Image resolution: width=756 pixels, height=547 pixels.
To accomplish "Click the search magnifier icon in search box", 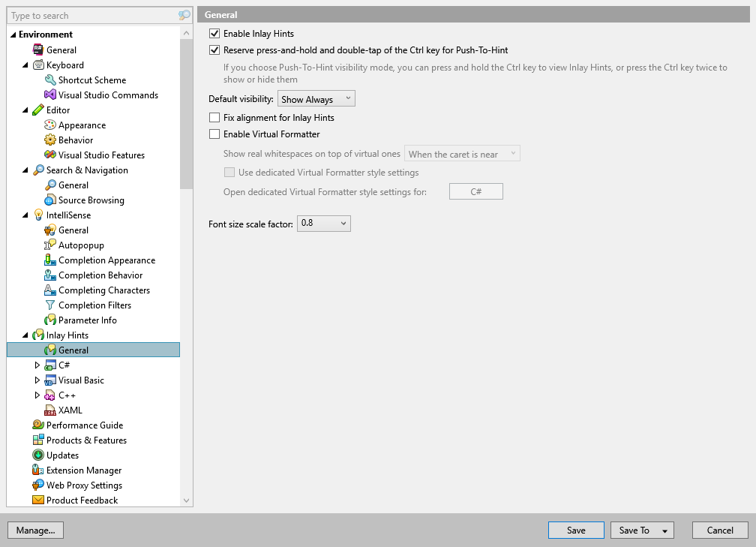I will (x=184, y=16).
